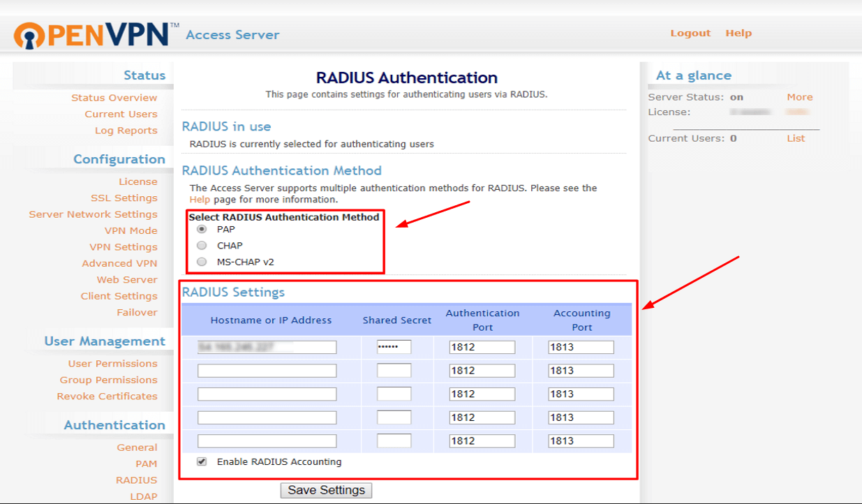Open the Help page link in description
The width and height of the screenshot is (862, 504).
tap(200, 200)
